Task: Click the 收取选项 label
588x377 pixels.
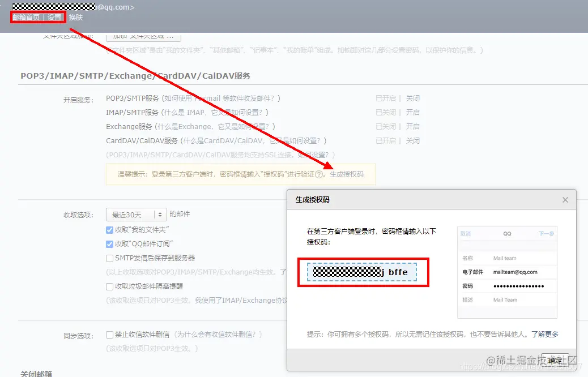Action: tap(78, 215)
